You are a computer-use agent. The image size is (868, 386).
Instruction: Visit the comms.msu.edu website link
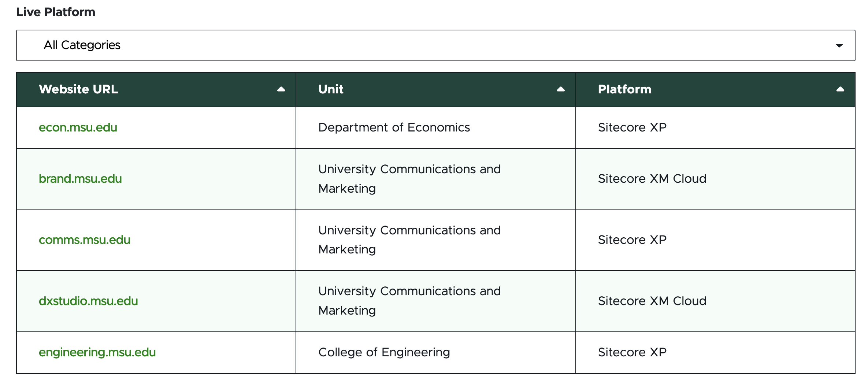[85, 240]
